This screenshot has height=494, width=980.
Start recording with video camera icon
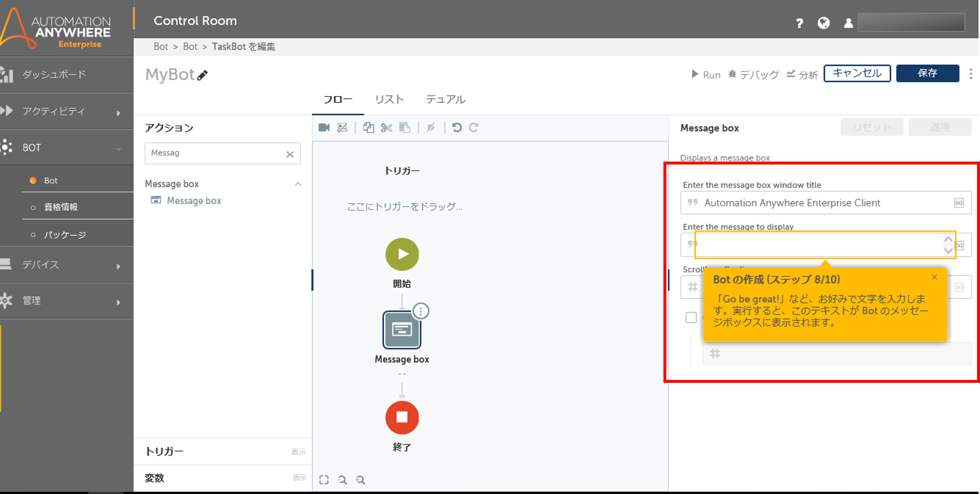324,128
